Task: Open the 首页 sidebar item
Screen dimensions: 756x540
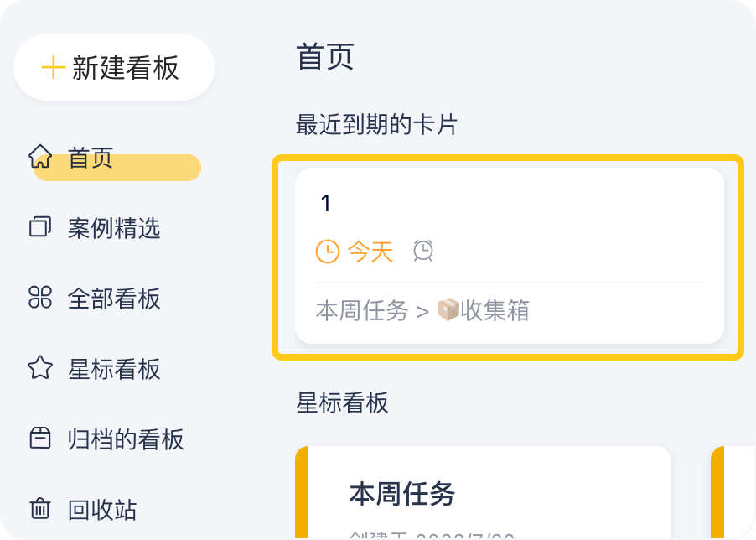Action: 91,158
